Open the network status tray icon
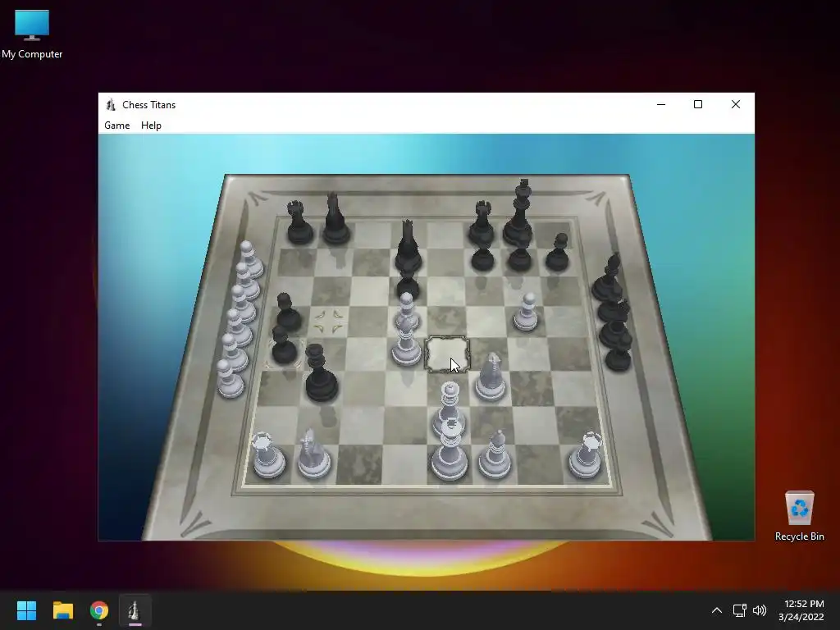The image size is (840, 630). 740,610
